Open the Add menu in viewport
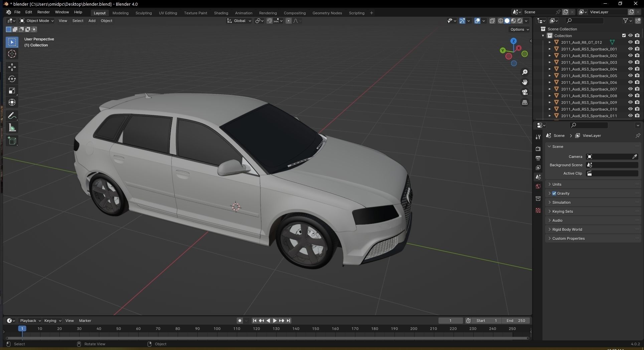The width and height of the screenshot is (644, 350). [x=92, y=21]
